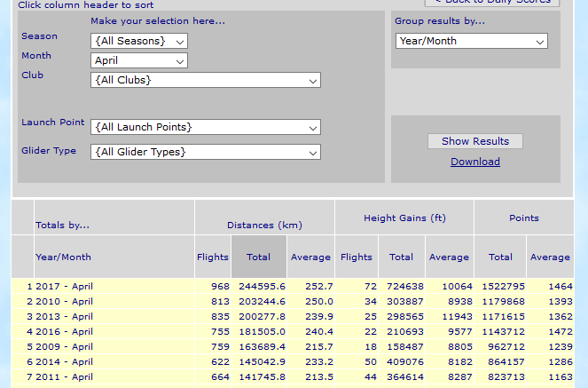Open the Club selection dropdown

(205, 80)
